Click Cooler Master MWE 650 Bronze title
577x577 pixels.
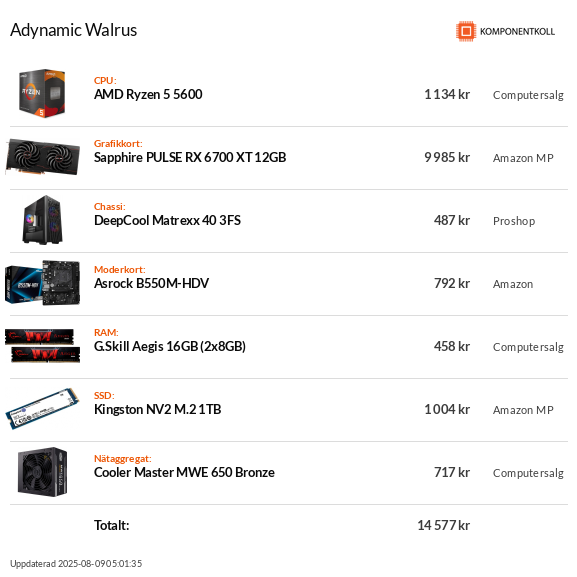coord(184,472)
